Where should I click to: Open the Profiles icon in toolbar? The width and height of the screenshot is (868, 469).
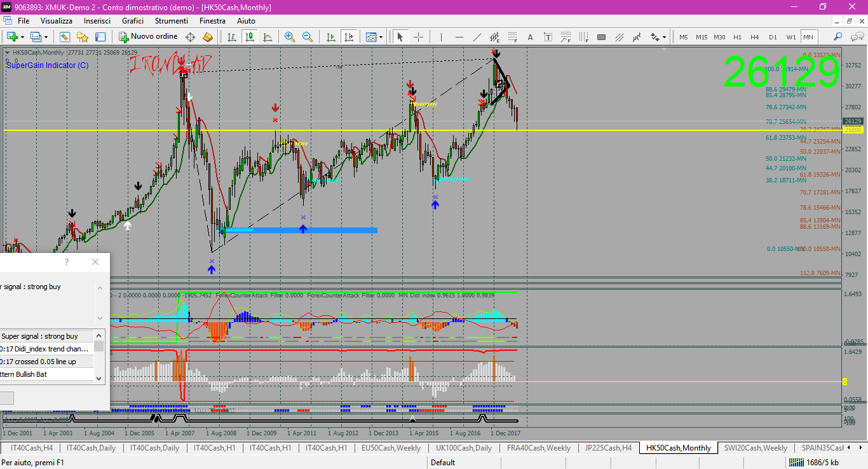36,37
